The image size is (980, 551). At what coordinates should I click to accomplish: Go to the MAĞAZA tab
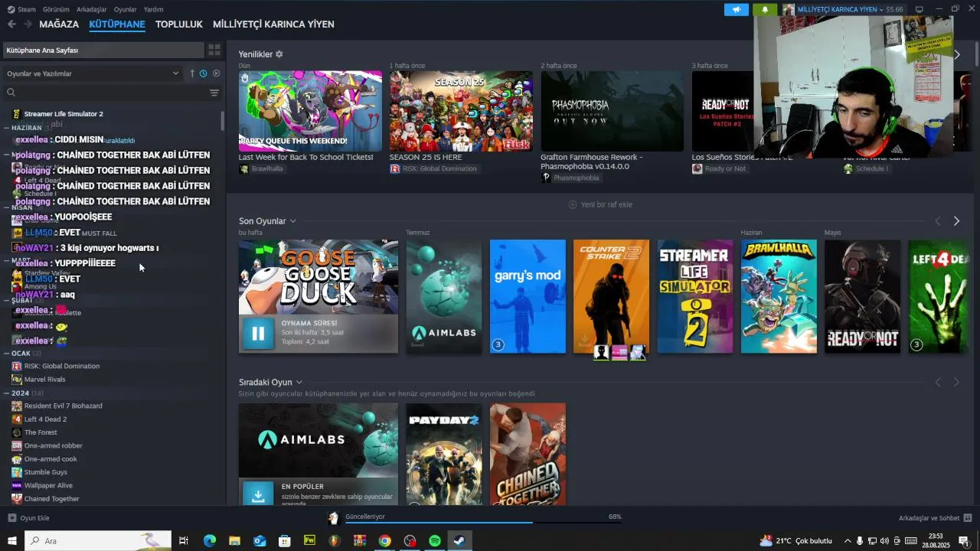click(59, 24)
